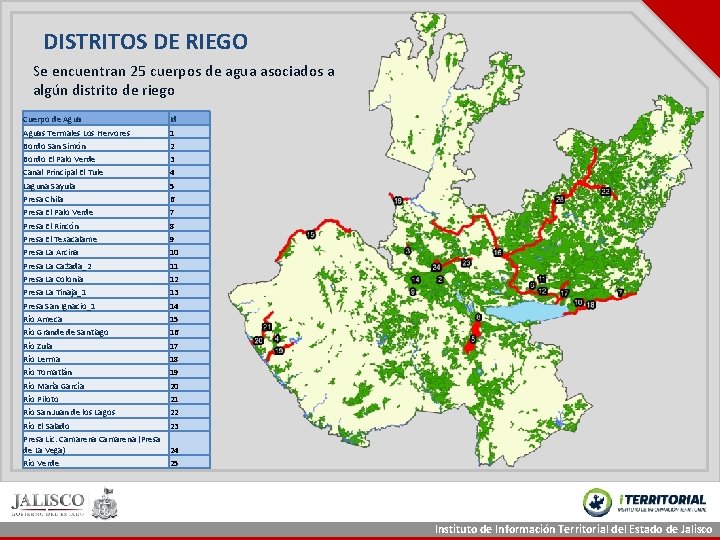Select map marker 12 on the map
The image size is (720, 540).
pos(543,291)
